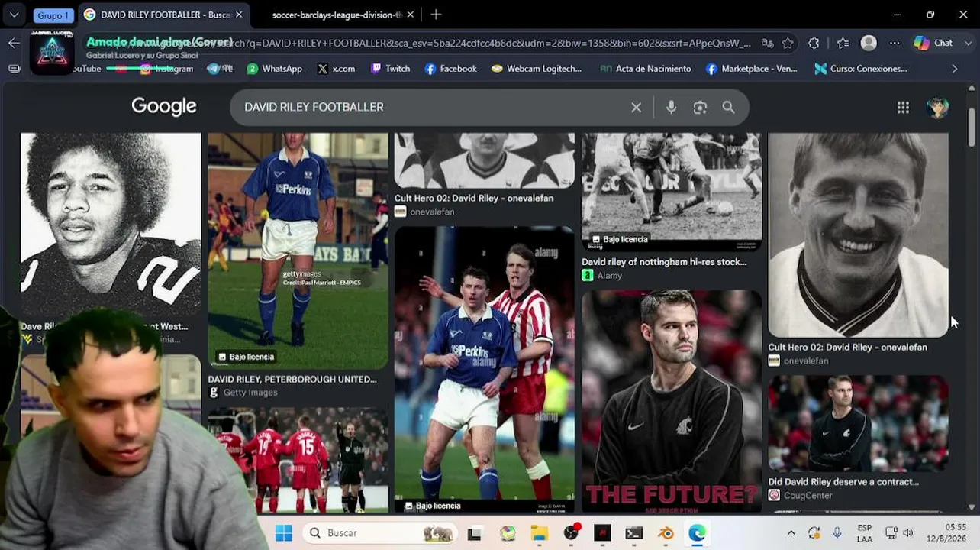
Task: Open the terminal app on the taskbar
Action: click(x=634, y=533)
